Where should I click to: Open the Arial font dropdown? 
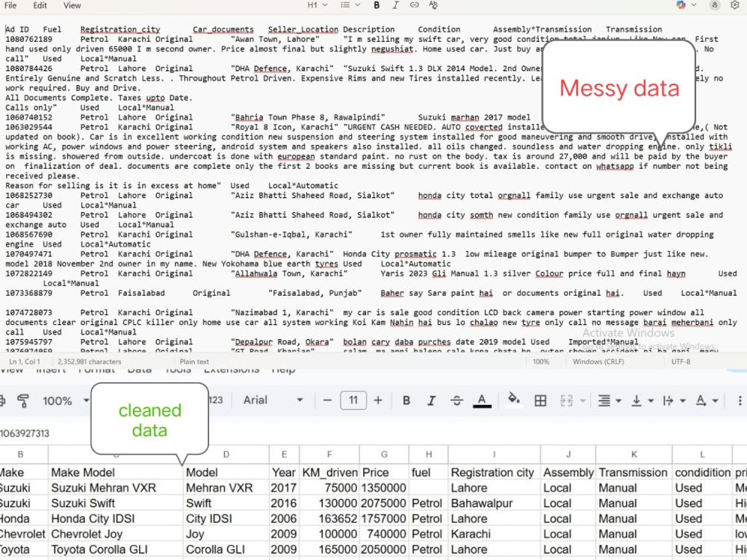[273, 400]
